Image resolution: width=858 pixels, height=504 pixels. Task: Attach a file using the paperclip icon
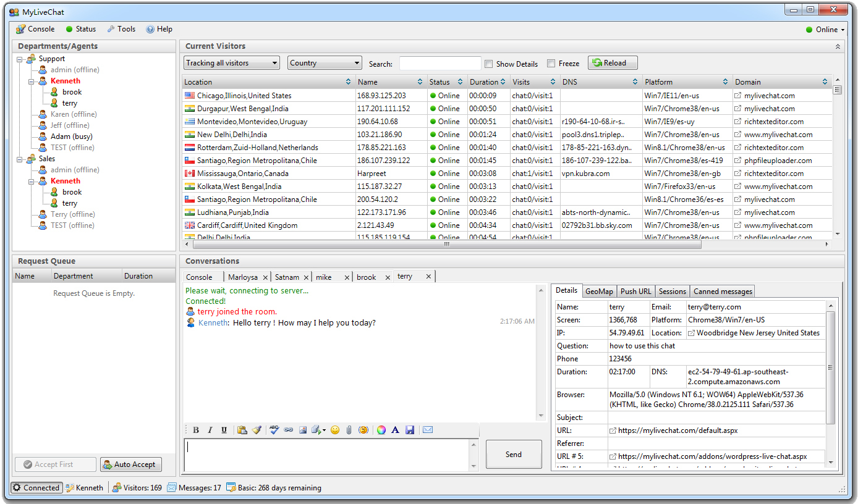point(349,430)
